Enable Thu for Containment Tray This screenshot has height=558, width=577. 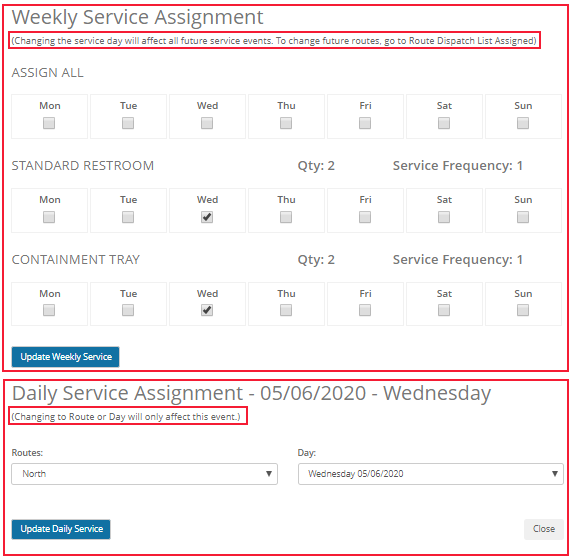tap(286, 310)
